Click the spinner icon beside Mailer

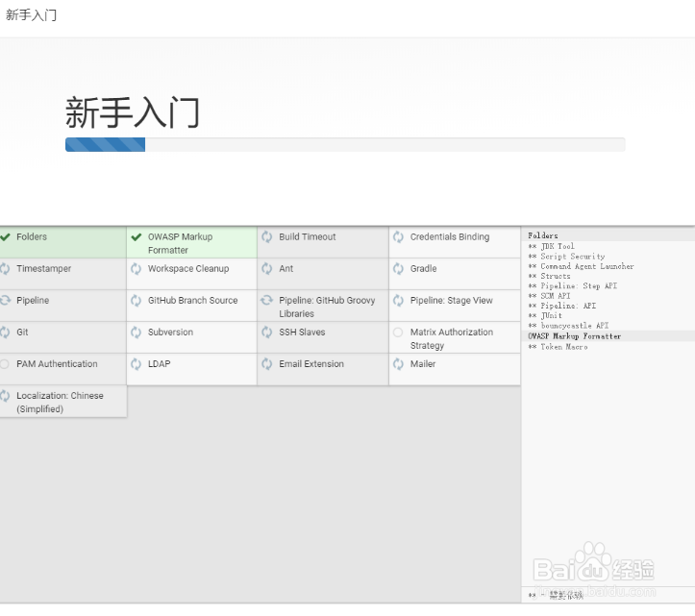pyautogui.click(x=398, y=364)
